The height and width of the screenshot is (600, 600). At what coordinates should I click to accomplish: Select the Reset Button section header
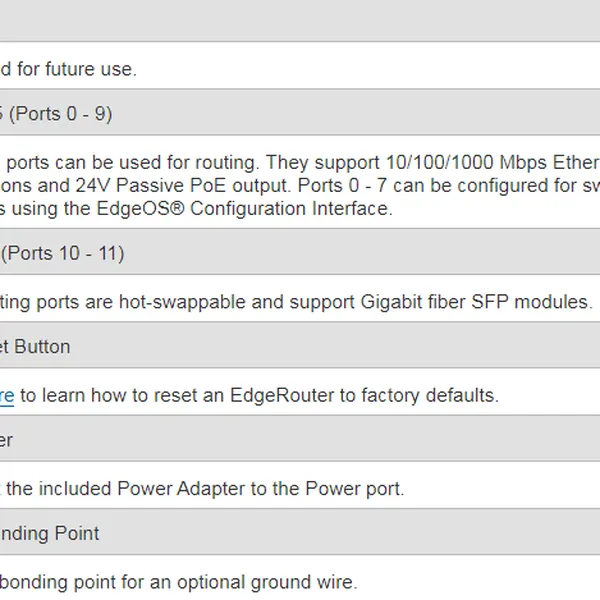[x=36, y=347]
